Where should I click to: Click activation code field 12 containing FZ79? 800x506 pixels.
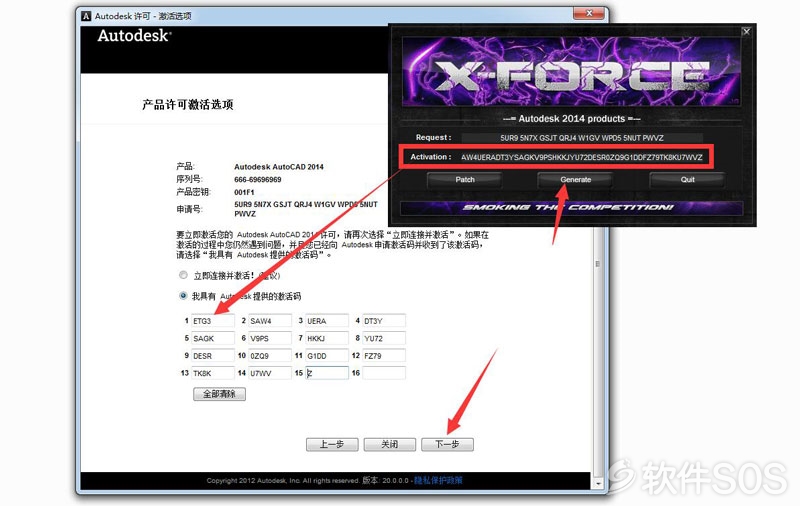pos(384,356)
